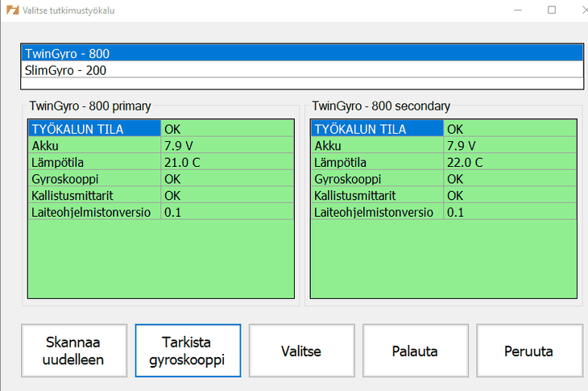Click Tarkista gyroskooppi button

point(188,351)
